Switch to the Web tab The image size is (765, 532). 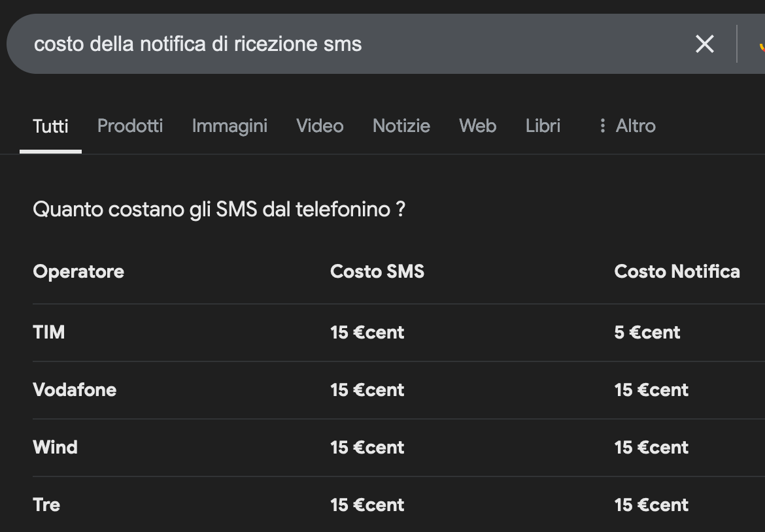click(x=477, y=125)
